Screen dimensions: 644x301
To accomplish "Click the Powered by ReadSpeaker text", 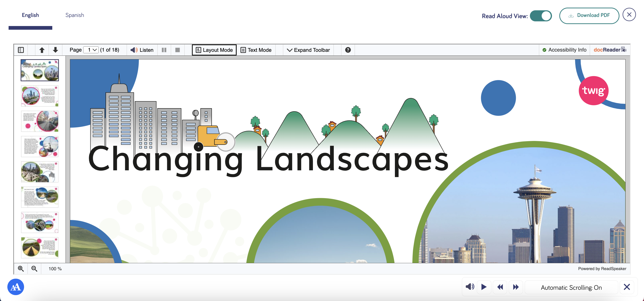I will click(x=602, y=269).
